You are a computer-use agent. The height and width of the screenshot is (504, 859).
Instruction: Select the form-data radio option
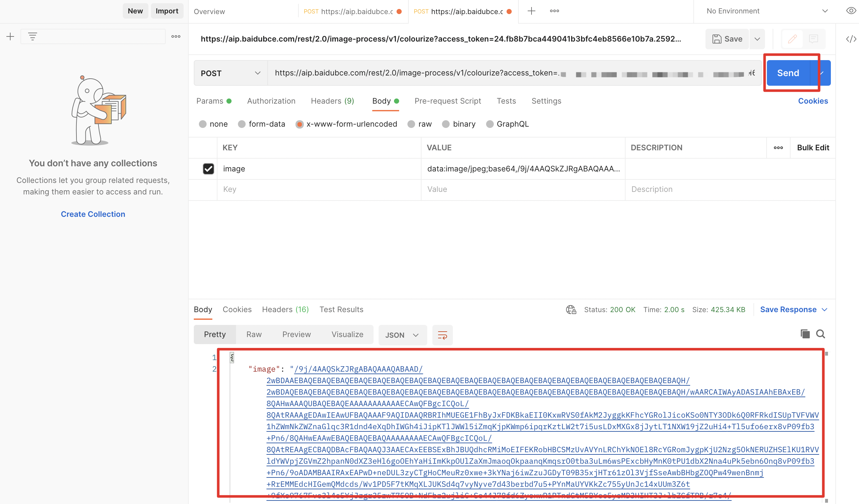click(242, 124)
